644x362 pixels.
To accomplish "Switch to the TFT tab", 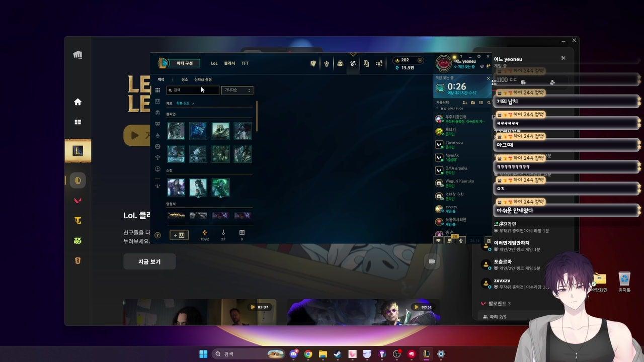I will click(x=245, y=63).
